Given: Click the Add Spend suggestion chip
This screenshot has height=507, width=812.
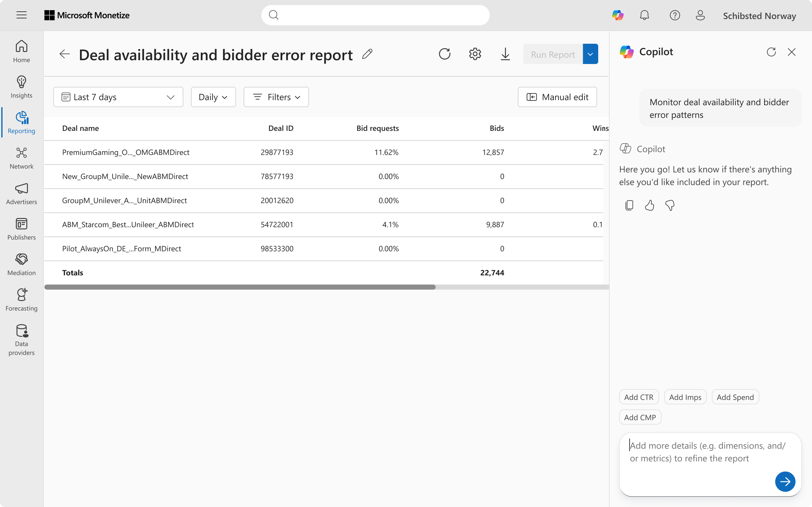Looking at the screenshot, I should coord(735,397).
